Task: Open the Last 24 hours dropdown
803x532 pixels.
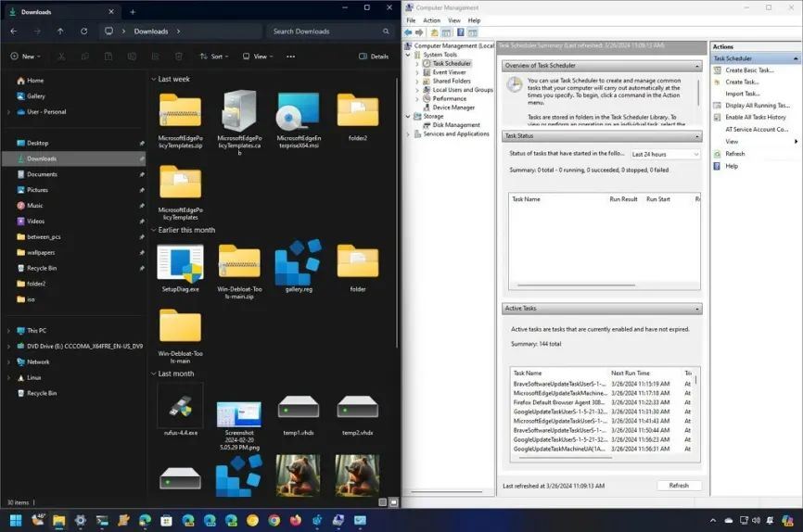Action: [x=665, y=154]
